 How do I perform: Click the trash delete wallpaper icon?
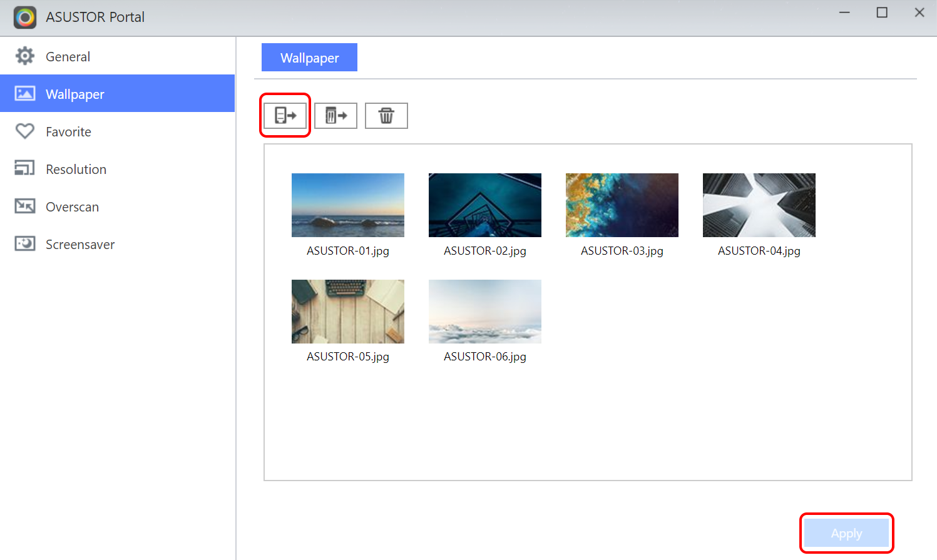386,115
